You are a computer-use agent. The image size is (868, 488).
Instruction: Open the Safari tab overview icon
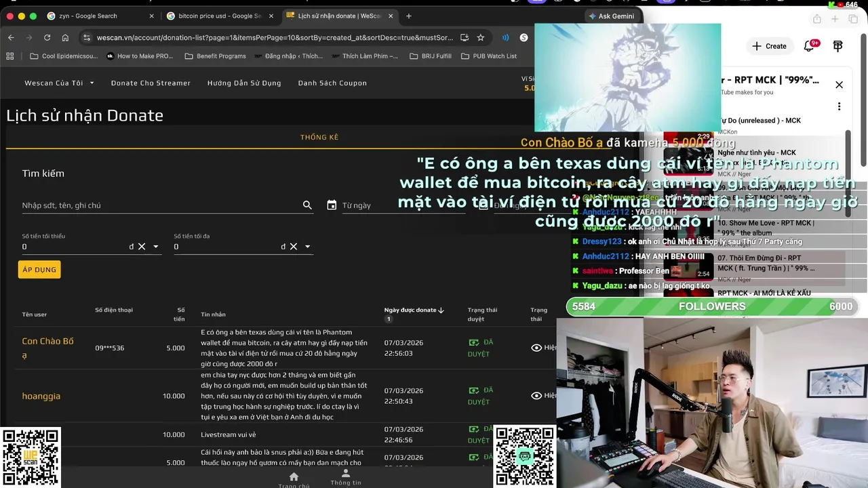point(852,19)
